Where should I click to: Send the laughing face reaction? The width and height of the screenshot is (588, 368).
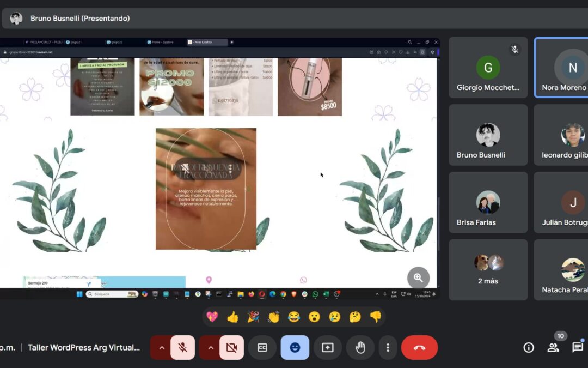coord(294,317)
